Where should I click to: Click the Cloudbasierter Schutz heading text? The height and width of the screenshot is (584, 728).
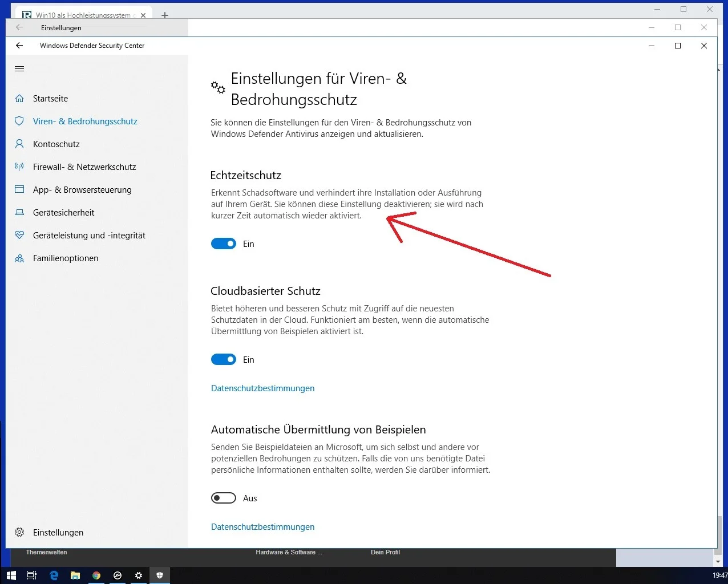coord(265,291)
